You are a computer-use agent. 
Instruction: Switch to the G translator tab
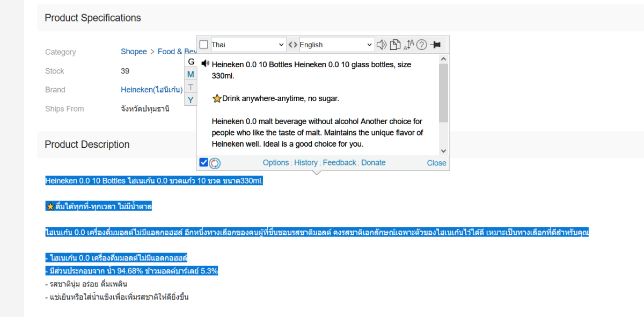tap(191, 62)
